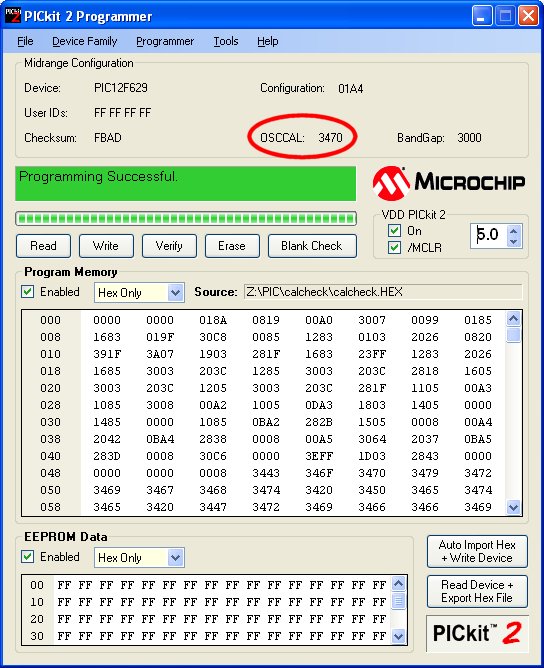The height and width of the screenshot is (668, 544).
Task: Click the Microchip logo
Action: (x=449, y=183)
